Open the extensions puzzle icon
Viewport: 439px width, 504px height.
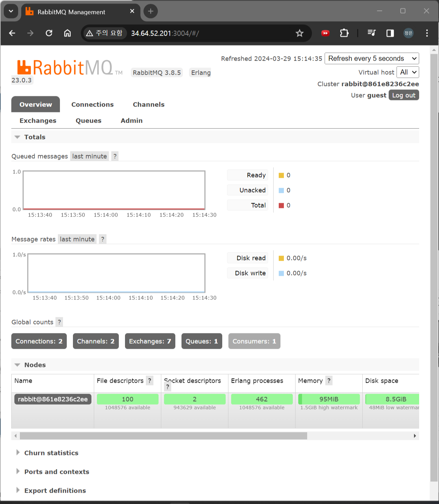point(344,33)
